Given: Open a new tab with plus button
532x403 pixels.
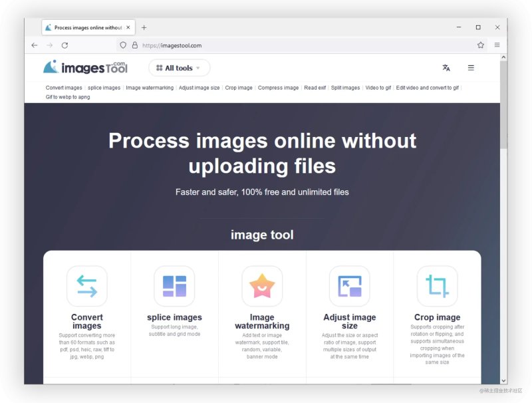Looking at the screenshot, I should (144, 27).
